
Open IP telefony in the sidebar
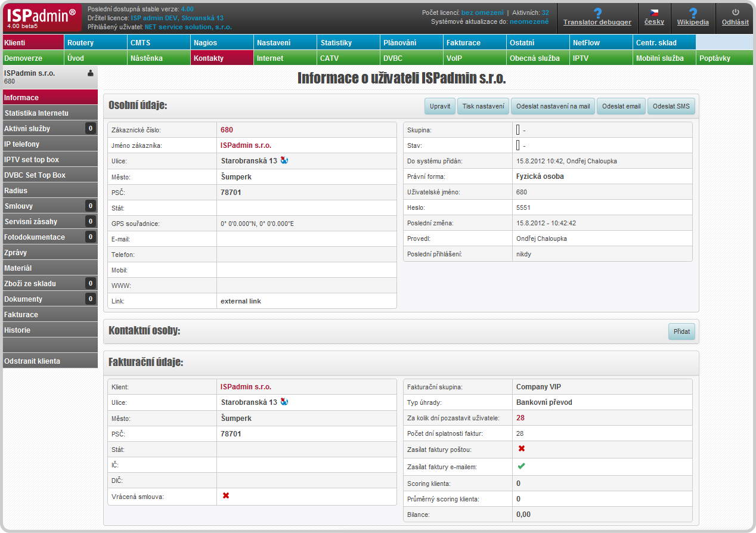tap(50, 144)
